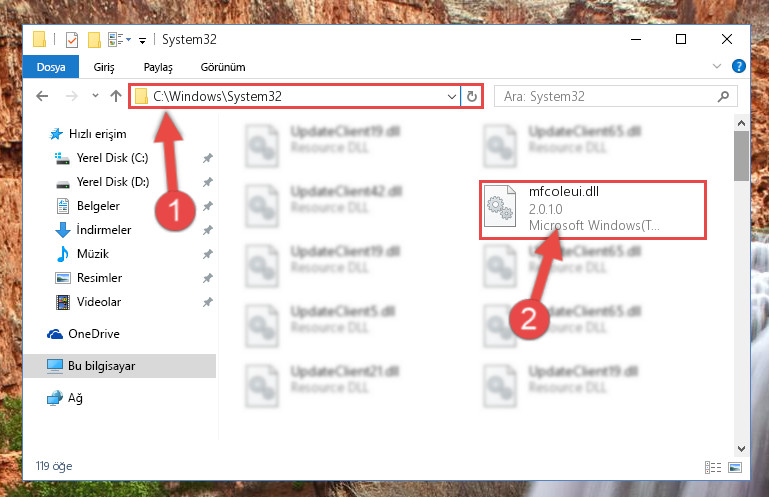Image resolution: width=769 pixels, height=497 pixels.
Task: Click the refresh button beside address bar
Action: 472,96
